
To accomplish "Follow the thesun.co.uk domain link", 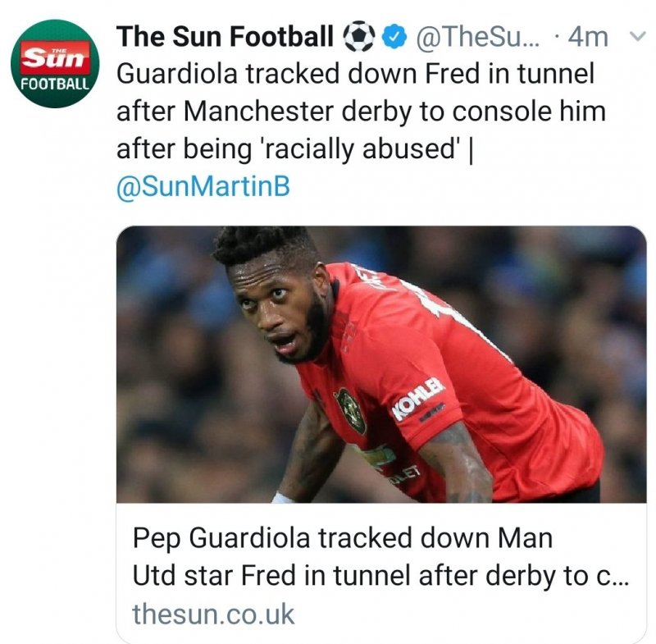I will 213,613.
